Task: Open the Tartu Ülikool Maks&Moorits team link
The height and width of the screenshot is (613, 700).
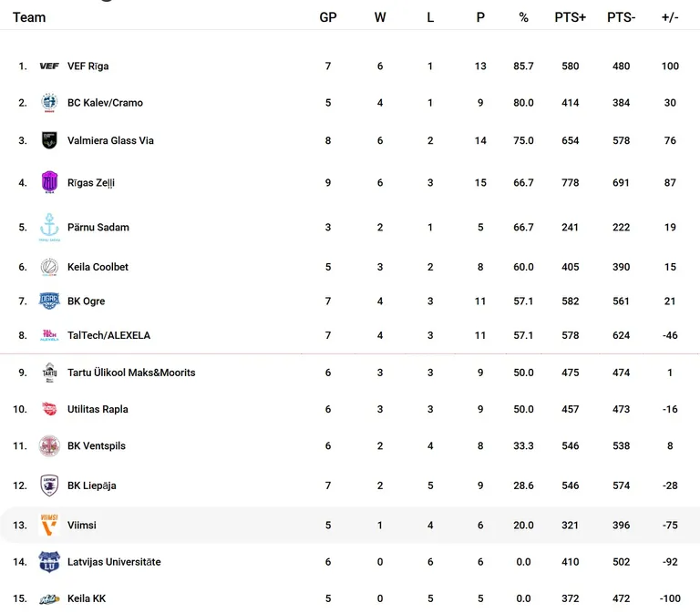Action: click(131, 373)
